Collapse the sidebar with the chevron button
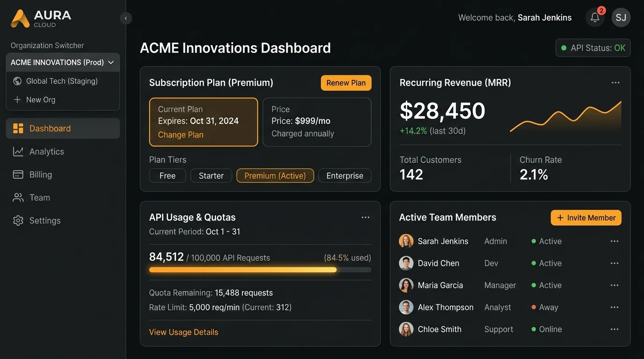Image resolution: width=644 pixels, height=359 pixels. (x=125, y=18)
